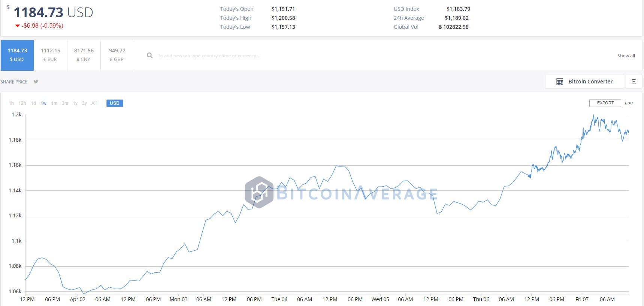This screenshot has width=644, height=306.
Task: Expand the currency list with Show all
Action: 626,55
